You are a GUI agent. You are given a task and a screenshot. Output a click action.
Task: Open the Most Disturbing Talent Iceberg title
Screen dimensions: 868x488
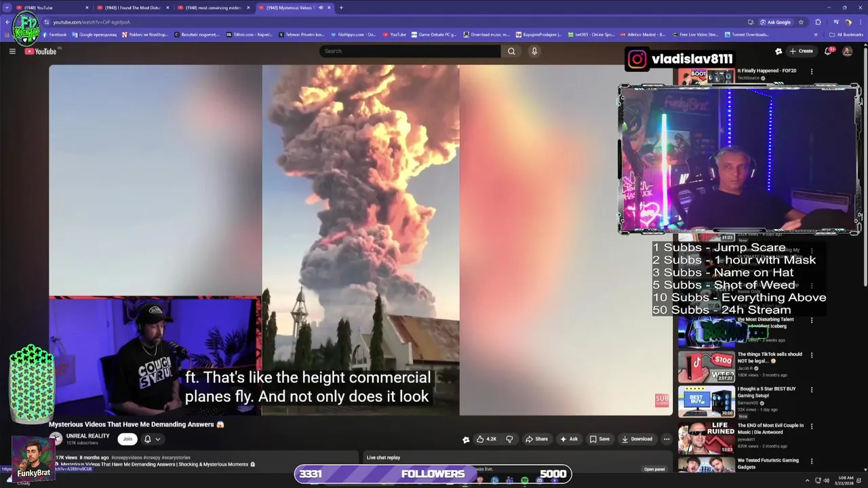tap(766, 323)
